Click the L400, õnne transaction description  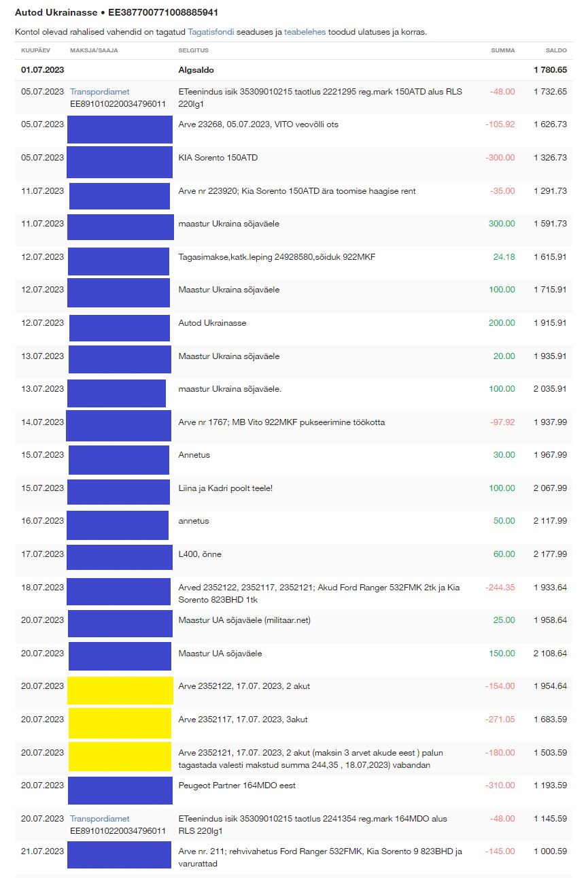coord(199,554)
